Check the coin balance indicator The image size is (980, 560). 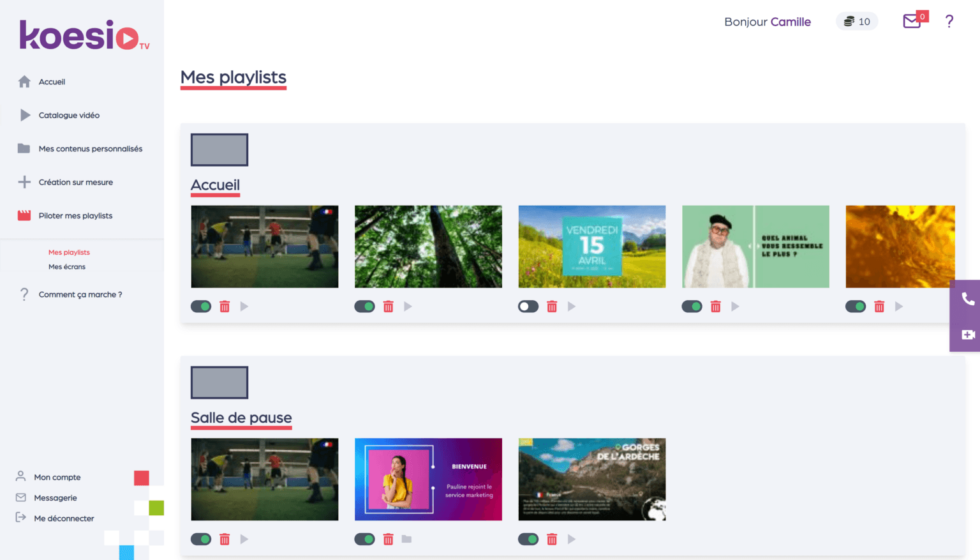click(857, 21)
